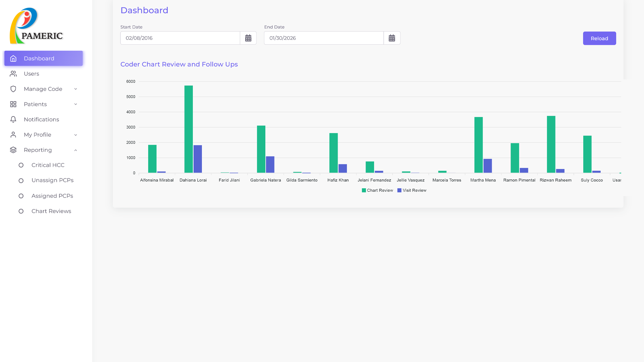Expand the Patients submenu chevron
The height and width of the screenshot is (362, 644).
tap(75, 104)
